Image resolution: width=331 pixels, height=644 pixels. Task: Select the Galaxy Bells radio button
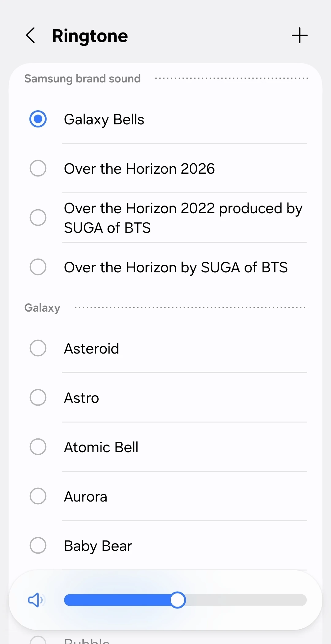pyautogui.click(x=38, y=119)
